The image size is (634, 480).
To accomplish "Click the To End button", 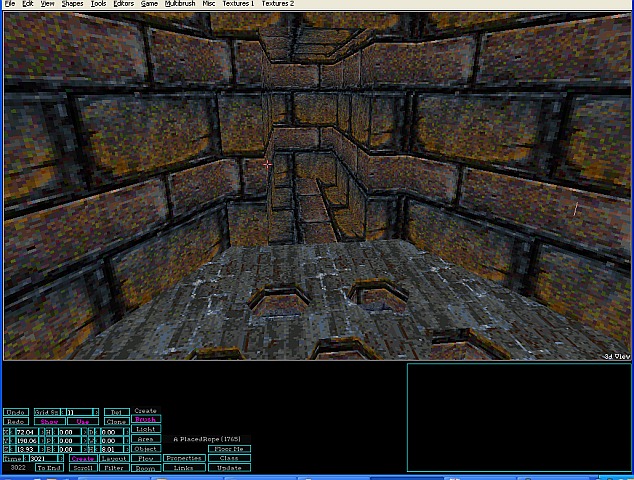I will [x=49, y=468].
